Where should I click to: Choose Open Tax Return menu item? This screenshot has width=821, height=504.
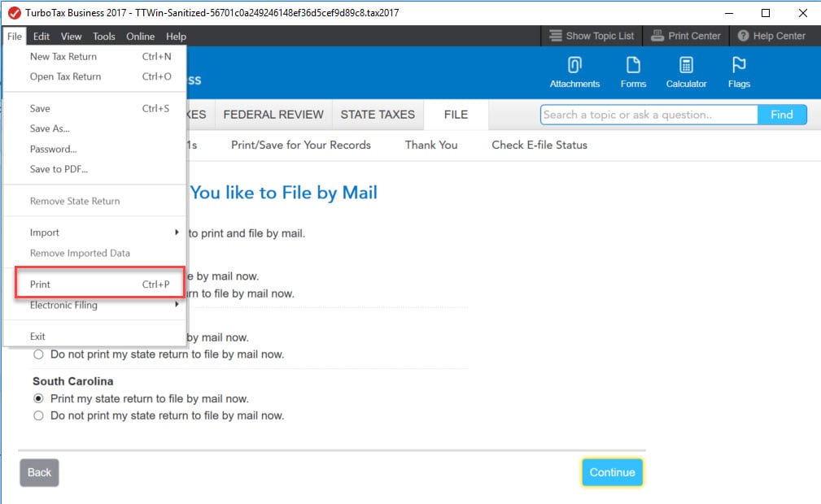94,76
